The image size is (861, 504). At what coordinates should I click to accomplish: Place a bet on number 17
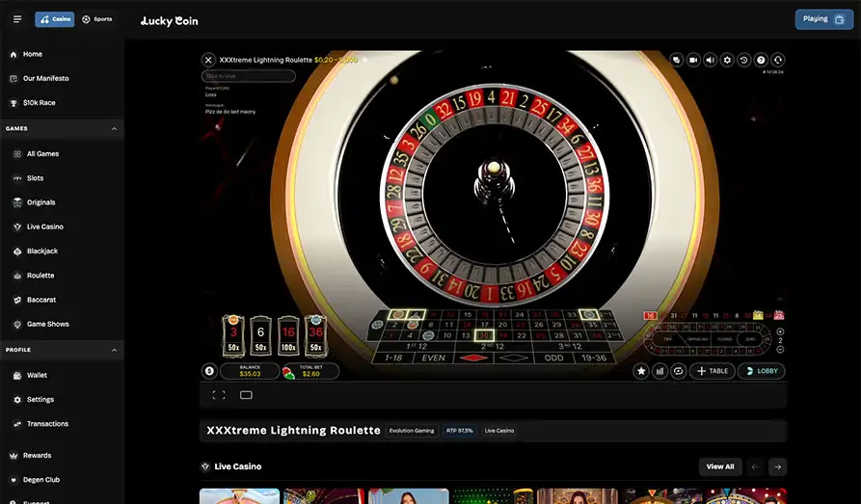(x=485, y=325)
